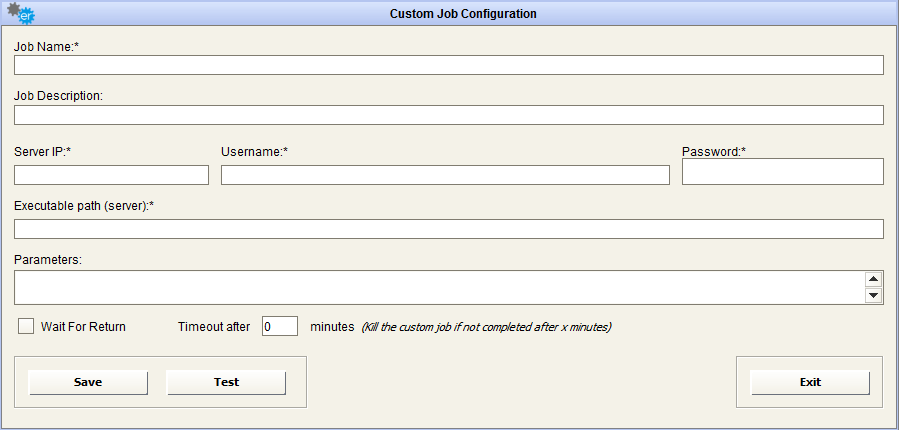This screenshot has height=430, width=901.
Task: Focus the Job Name text field
Action: 448,66
